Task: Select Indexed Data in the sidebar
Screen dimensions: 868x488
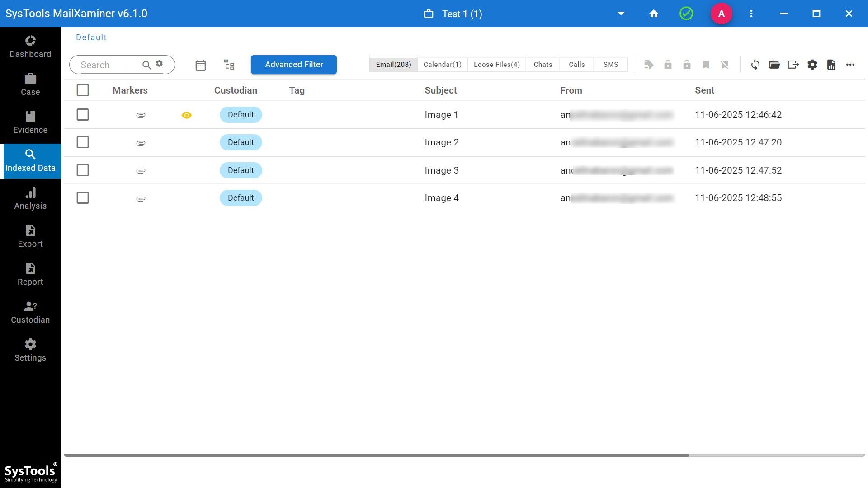Action: coord(30,161)
